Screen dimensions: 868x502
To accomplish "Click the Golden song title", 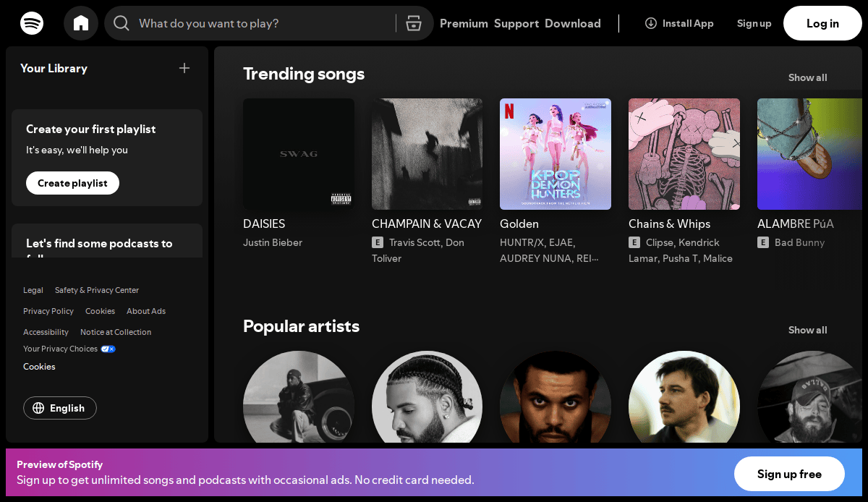I will point(519,224).
